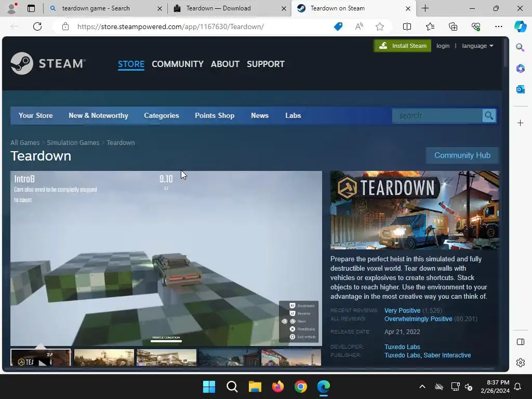Toggle the sidebar panel layout icon
This screenshot has height=399, width=532.
coord(520,342)
